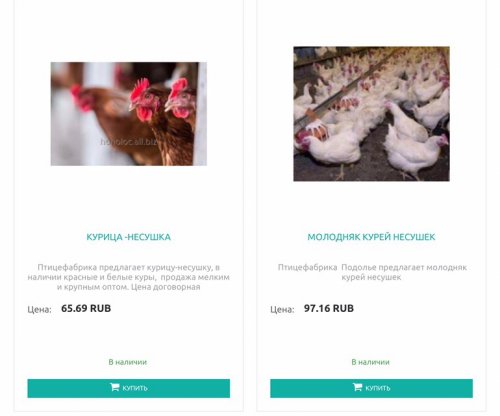
Task: Click cart icon on right КУПИТЬ button
Action: [x=357, y=387]
